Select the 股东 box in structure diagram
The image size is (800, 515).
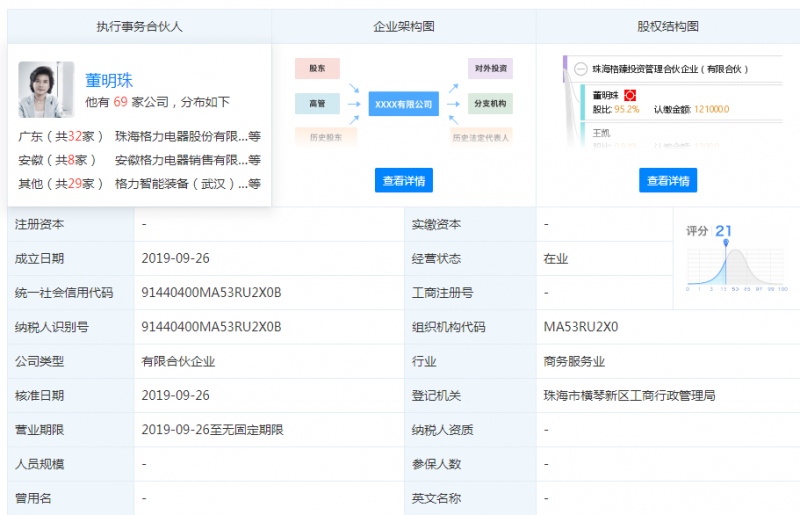pos(317,69)
